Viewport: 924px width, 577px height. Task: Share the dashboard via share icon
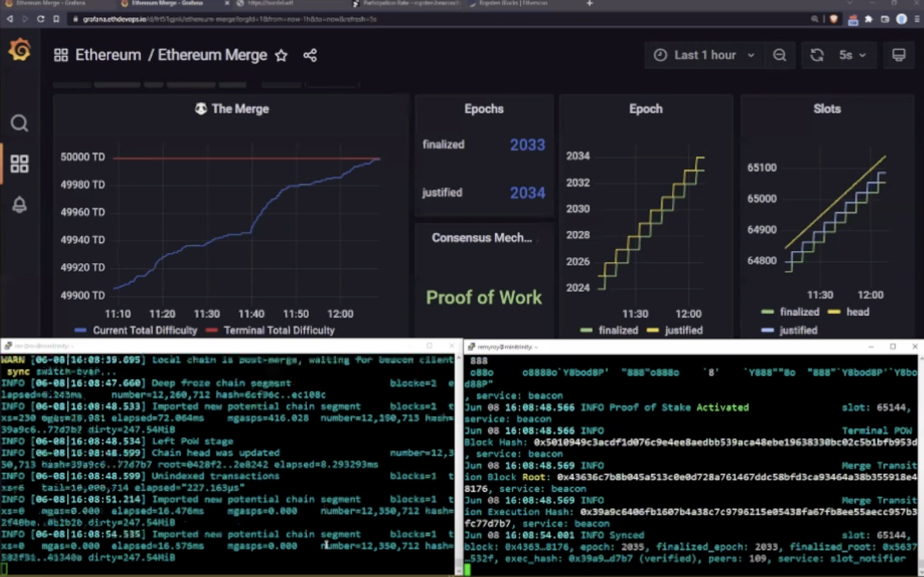pyautogui.click(x=310, y=56)
